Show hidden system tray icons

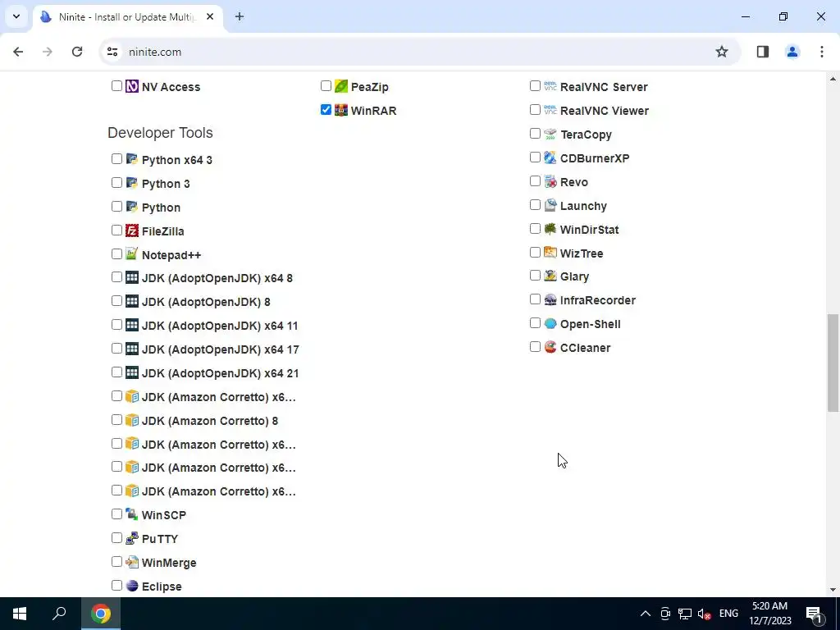point(646,614)
